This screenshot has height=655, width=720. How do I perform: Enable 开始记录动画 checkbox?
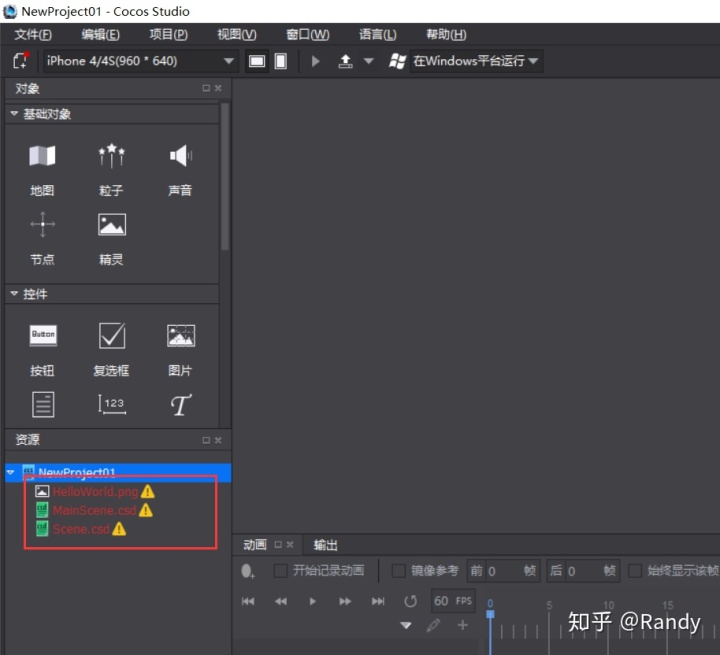tap(280, 571)
